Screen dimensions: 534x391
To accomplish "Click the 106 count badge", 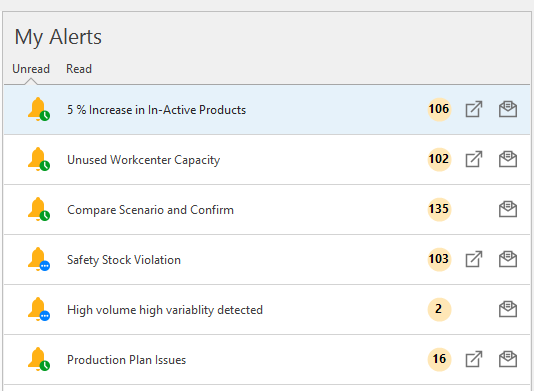I will [439, 109].
